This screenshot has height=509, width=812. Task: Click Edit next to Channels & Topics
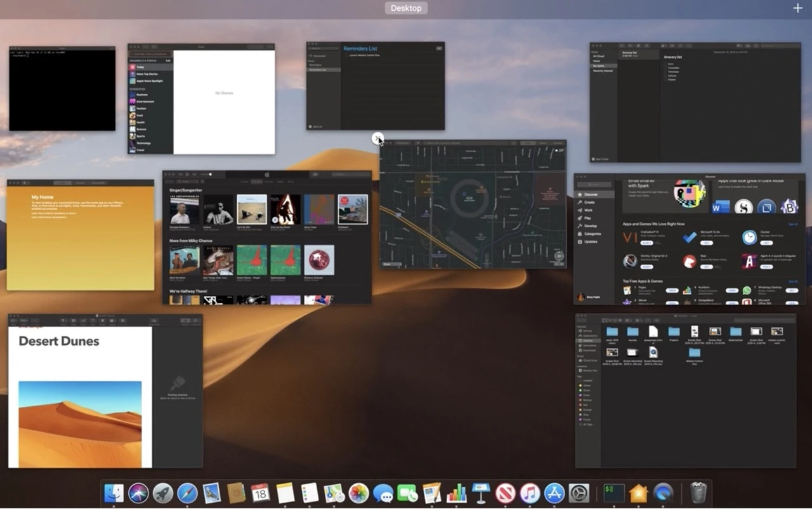[168, 60]
